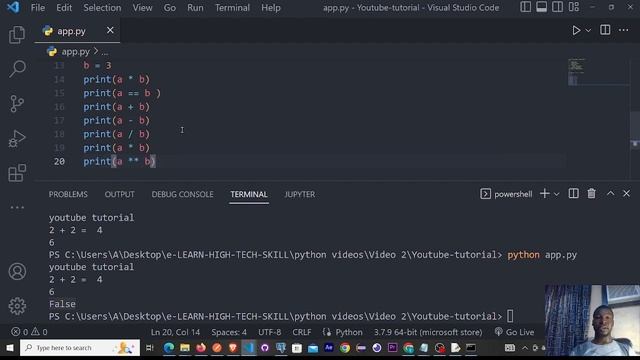640x360 pixels.
Task: Open the Search view in activity bar
Action: pyautogui.click(x=17, y=69)
